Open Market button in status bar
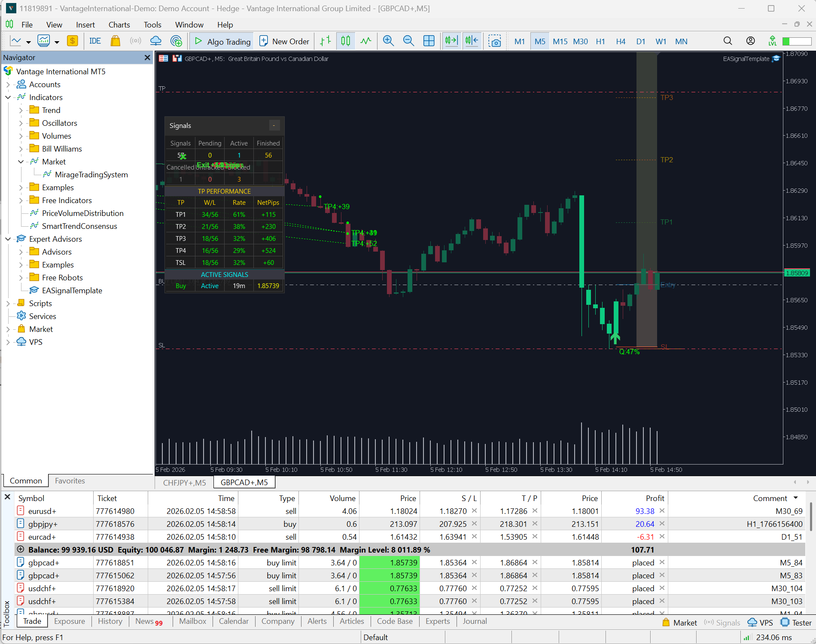 click(x=679, y=623)
